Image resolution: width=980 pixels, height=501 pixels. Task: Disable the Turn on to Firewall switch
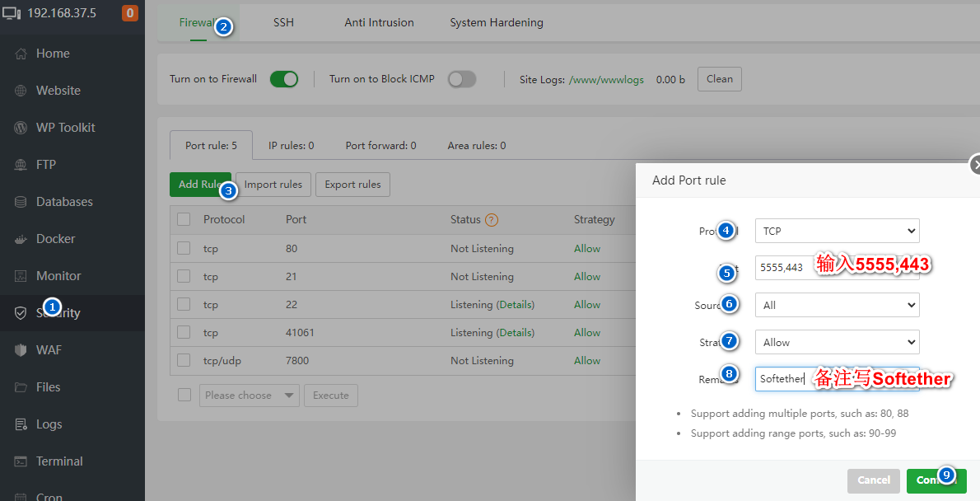(284, 79)
